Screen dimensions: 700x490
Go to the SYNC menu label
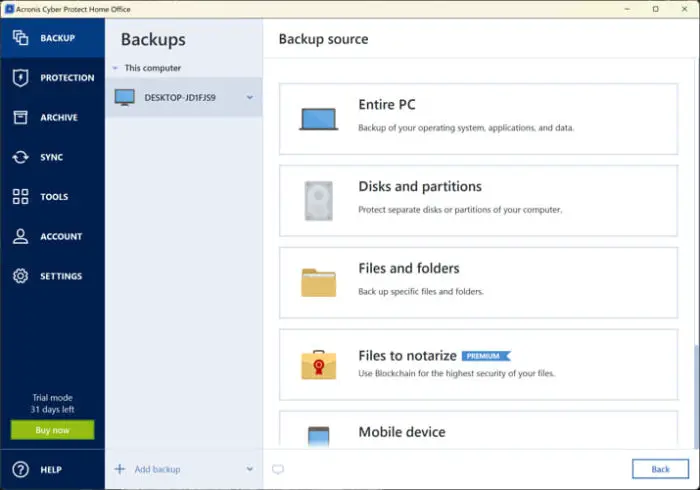[x=52, y=157]
